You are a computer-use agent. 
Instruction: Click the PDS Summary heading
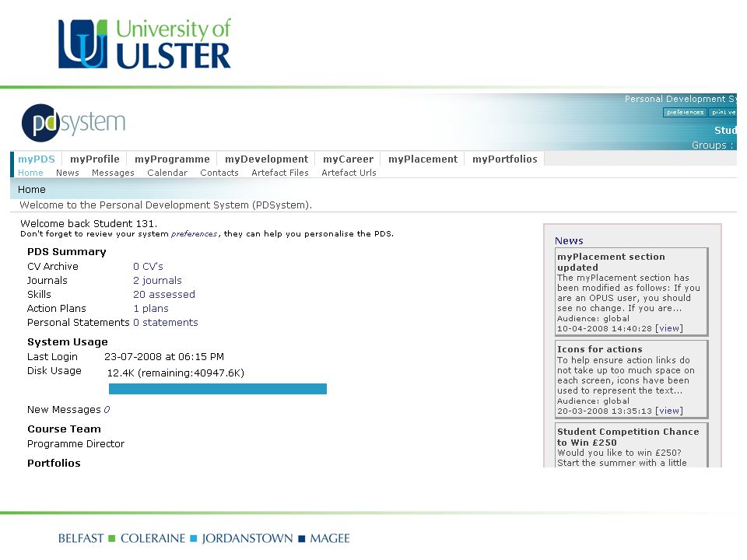pos(67,252)
